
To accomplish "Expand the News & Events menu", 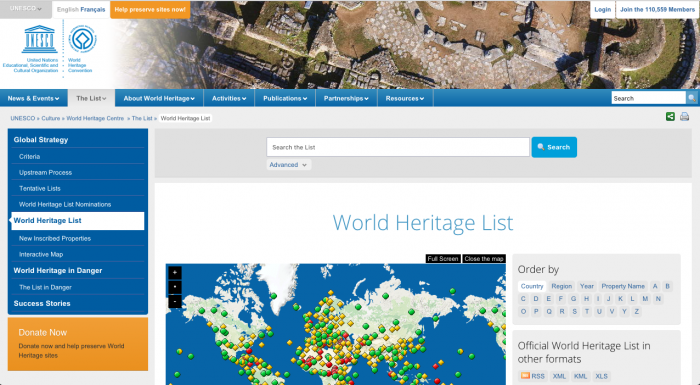I will click(x=33, y=98).
